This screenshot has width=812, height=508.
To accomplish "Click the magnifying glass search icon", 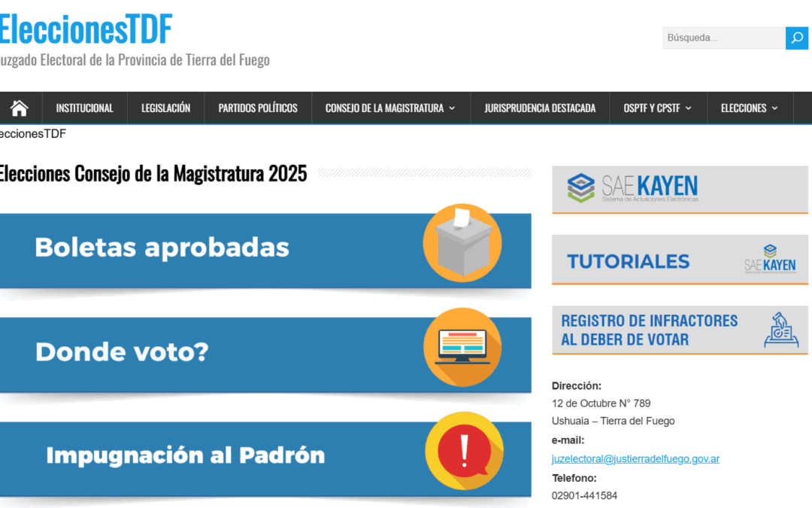I will 796,38.
